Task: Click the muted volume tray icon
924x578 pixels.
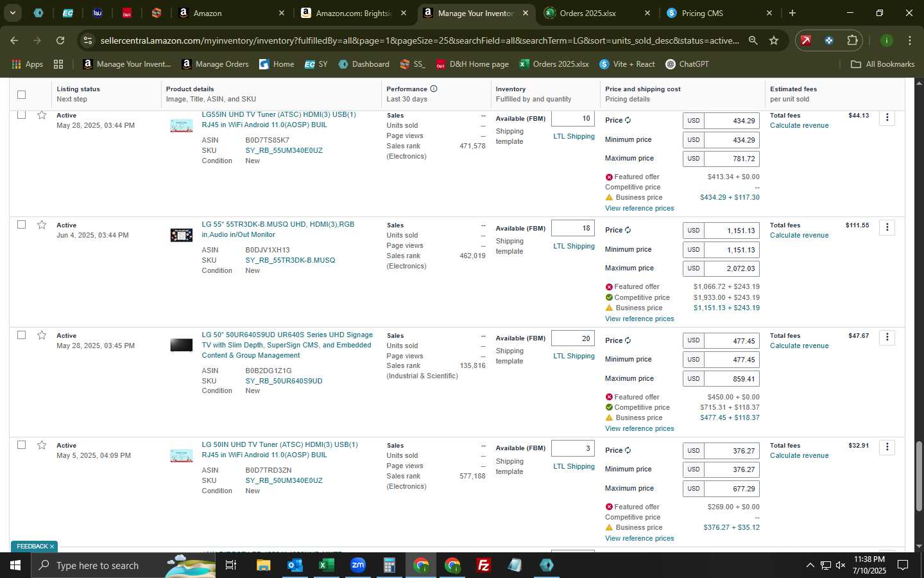Action: pyautogui.click(x=841, y=565)
